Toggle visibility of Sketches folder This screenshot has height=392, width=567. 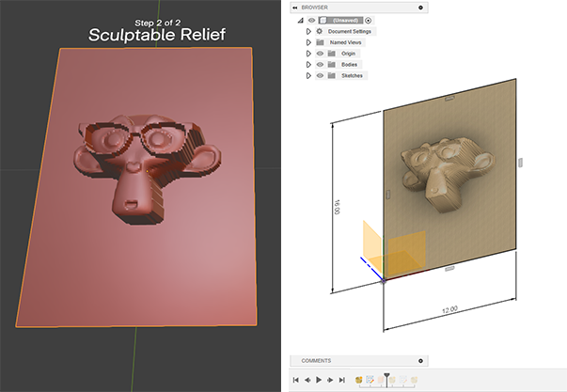point(320,75)
